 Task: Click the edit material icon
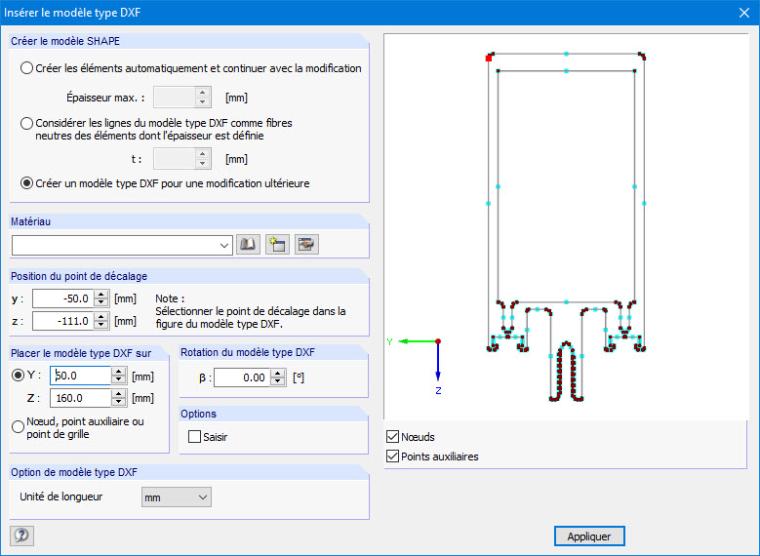click(307, 244)
